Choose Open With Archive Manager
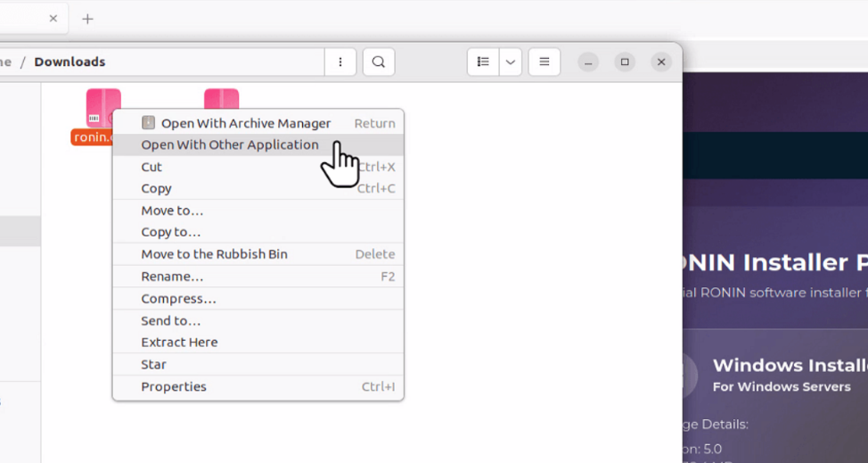 (245, 123)
